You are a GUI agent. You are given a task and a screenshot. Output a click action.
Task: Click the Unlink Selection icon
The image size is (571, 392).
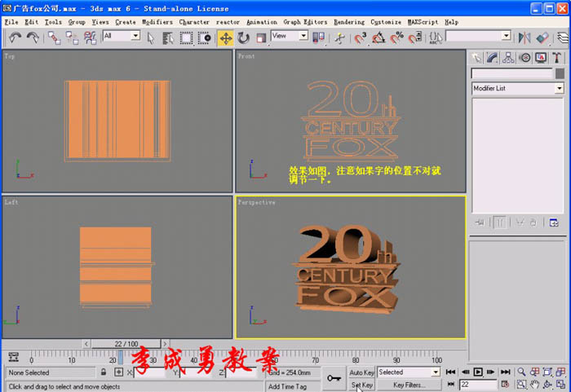click(72, 37)
